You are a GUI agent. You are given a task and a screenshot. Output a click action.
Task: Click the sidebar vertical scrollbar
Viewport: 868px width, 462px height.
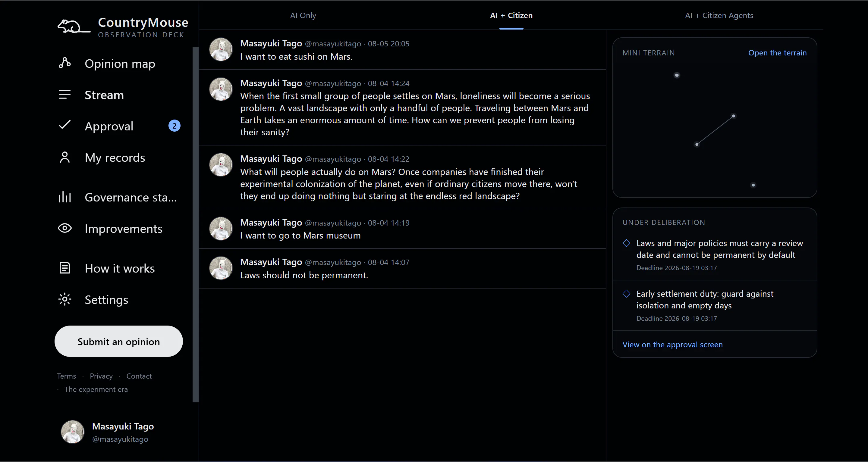click(x=195, y=225)
